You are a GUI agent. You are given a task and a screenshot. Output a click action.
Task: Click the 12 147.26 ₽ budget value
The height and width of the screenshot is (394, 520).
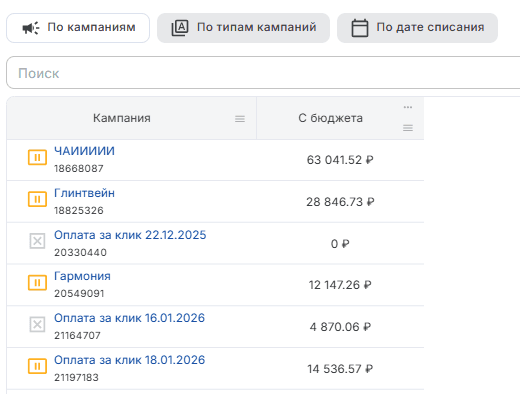(x=340, y=285)
